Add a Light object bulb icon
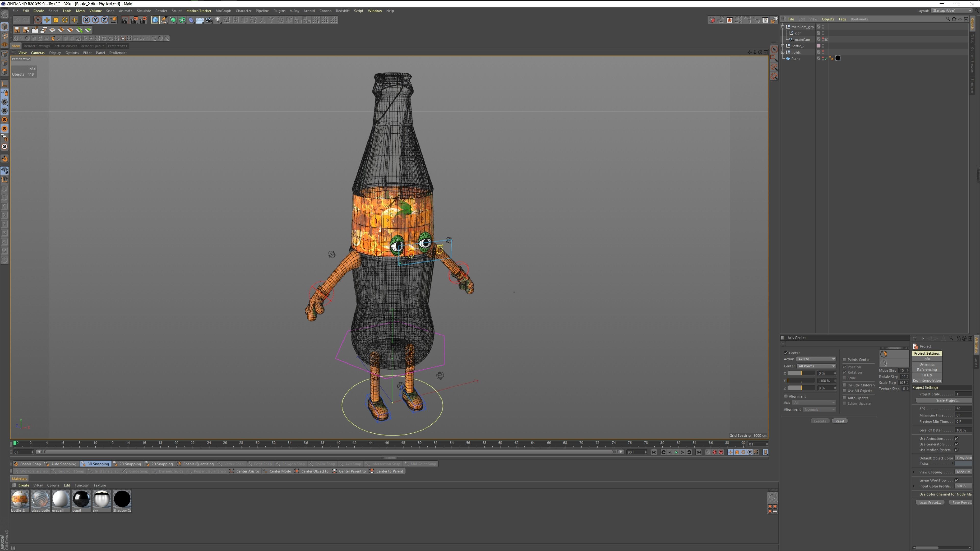The image size is (980, 551). [218, 20]
